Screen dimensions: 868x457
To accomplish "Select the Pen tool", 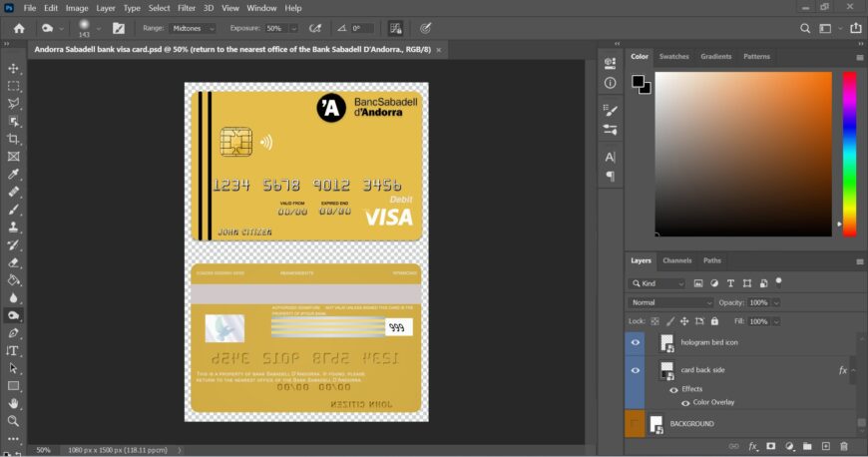I will [13, 333].
